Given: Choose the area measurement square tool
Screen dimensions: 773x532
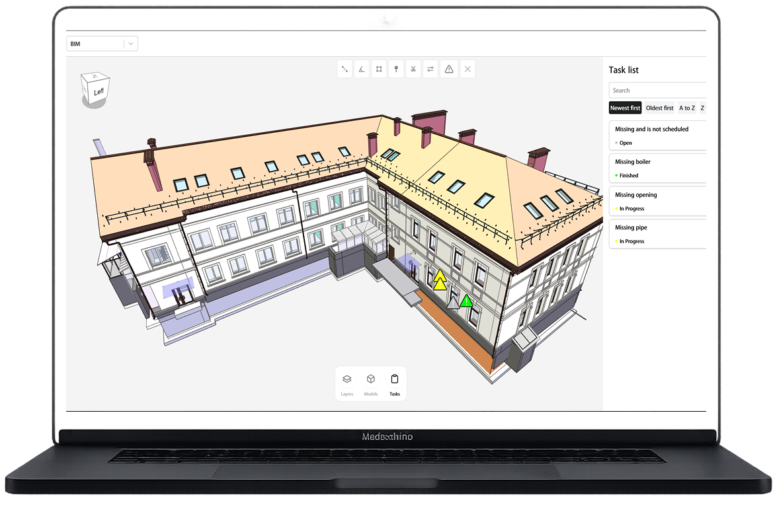Looking at the screenshot, I should (x=379, y=69).
